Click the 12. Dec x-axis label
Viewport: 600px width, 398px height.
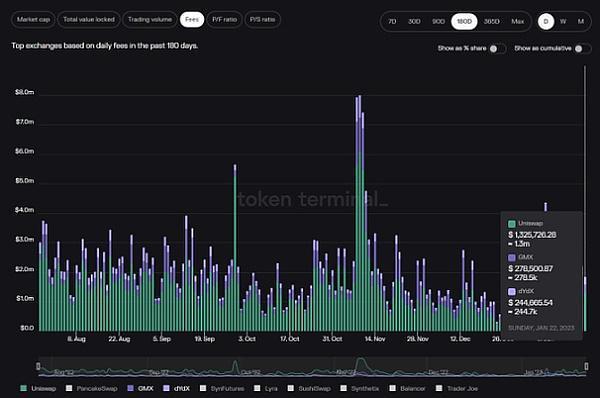tap(460, 339)
